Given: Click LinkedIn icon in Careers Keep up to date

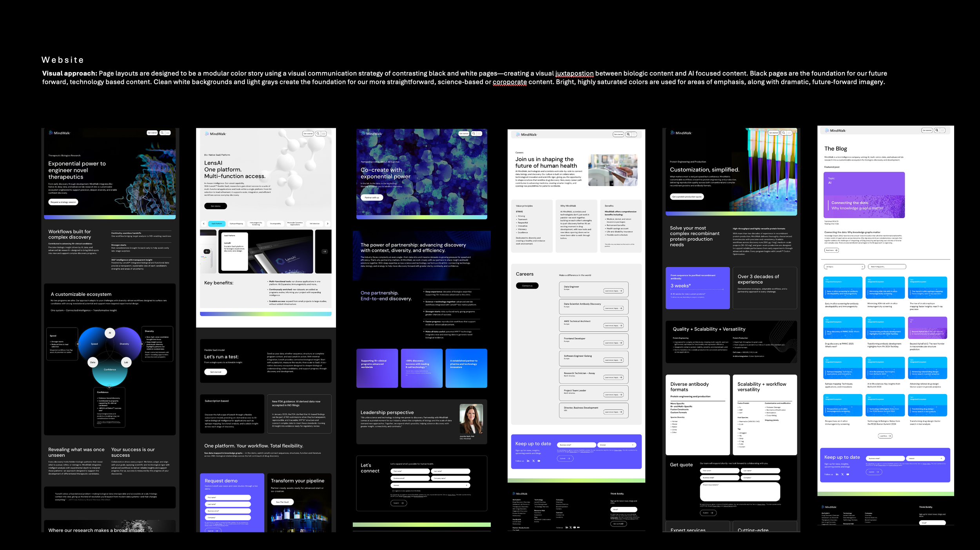Looking at the screenshot, I should click(x=528, y=461).
